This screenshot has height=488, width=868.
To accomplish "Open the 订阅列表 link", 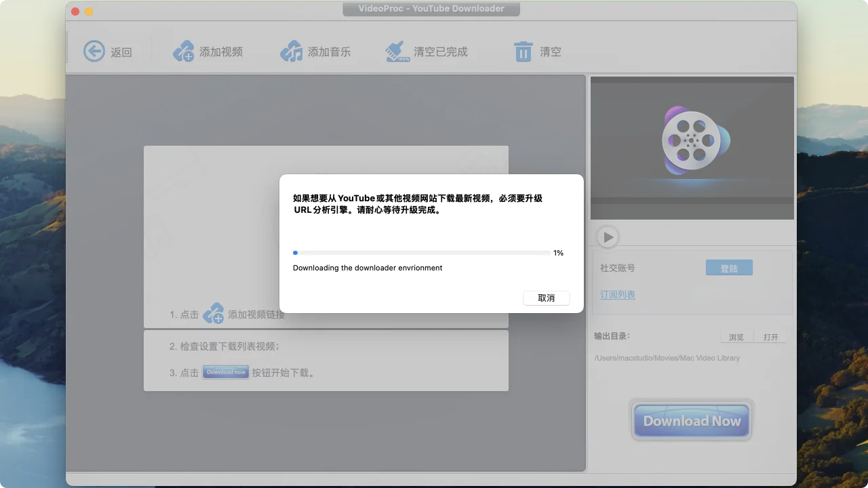I will [618, 295].
